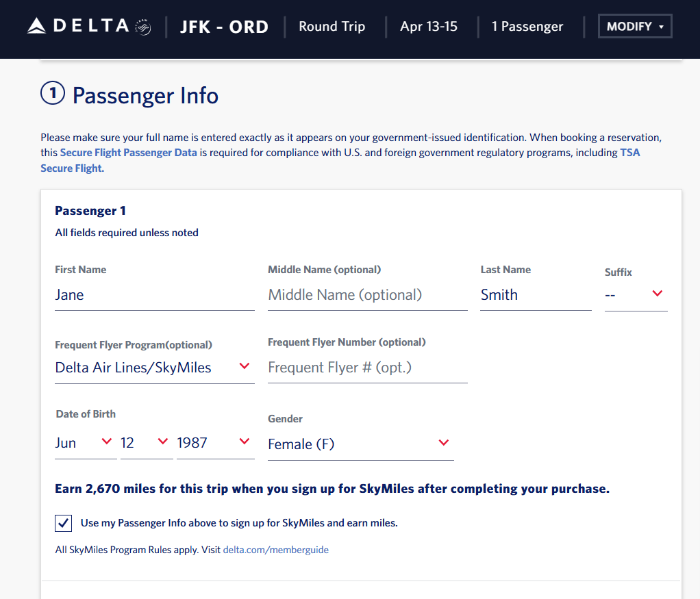Click the Delta logo in the header
The image size is (700, 599).
[88, 27]
